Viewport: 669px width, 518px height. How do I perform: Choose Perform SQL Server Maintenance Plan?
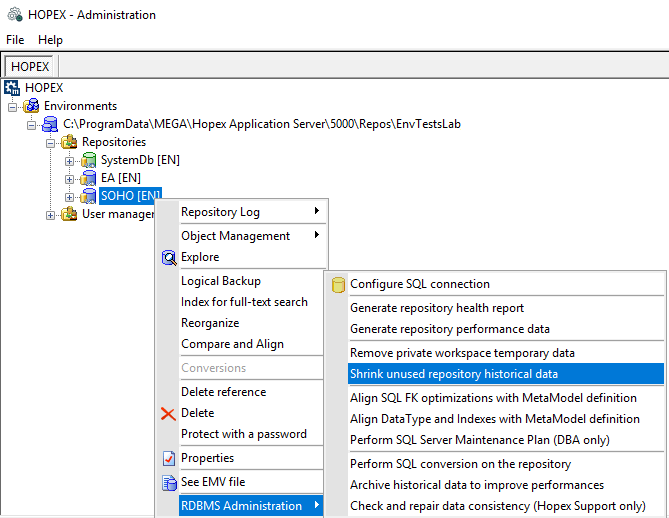click(x=479, y=440)
